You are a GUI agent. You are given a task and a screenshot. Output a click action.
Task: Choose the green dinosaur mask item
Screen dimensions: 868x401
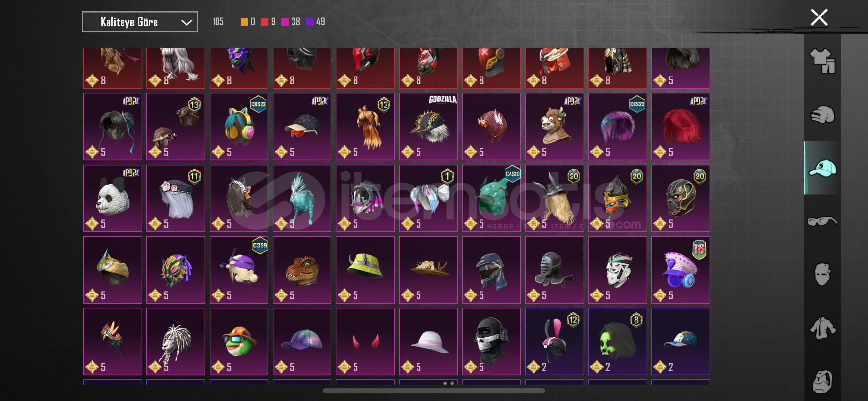302,270
